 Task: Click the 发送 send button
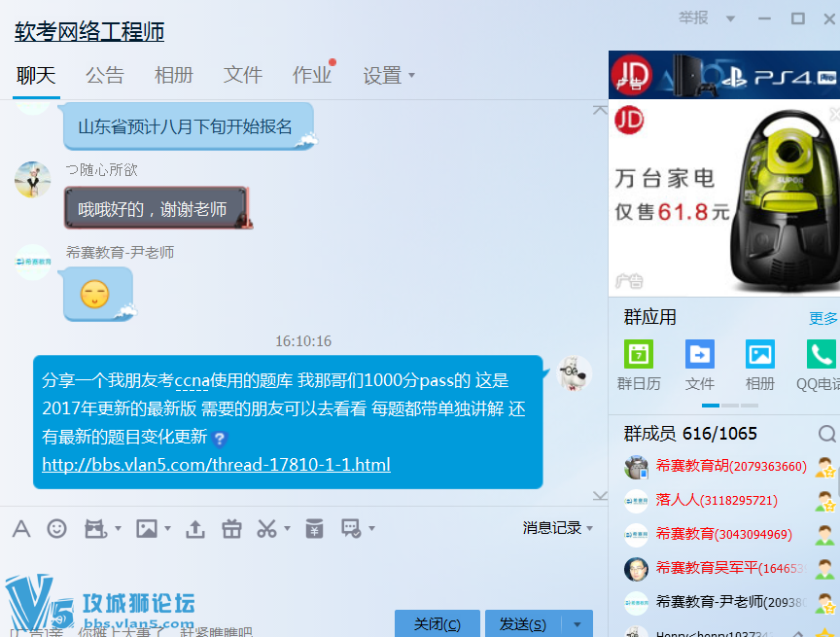(x=522, y=624)
